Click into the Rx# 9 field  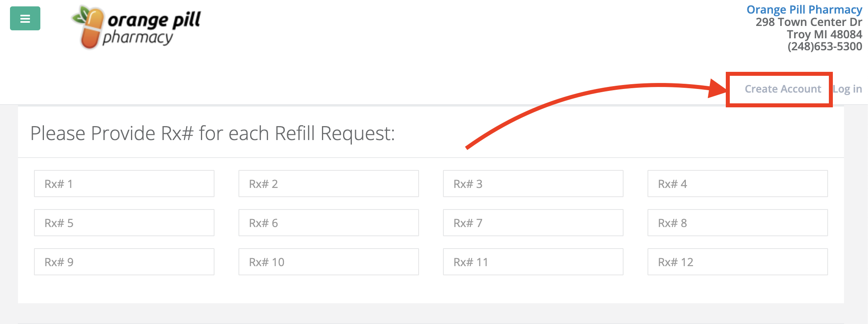[124, 262]
